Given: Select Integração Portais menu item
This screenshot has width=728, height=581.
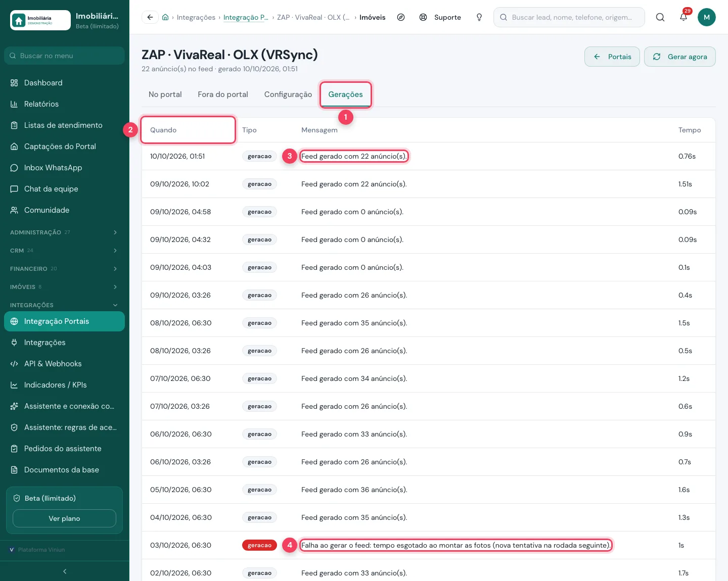Looking at the screenshot, I should click(64, 321).
